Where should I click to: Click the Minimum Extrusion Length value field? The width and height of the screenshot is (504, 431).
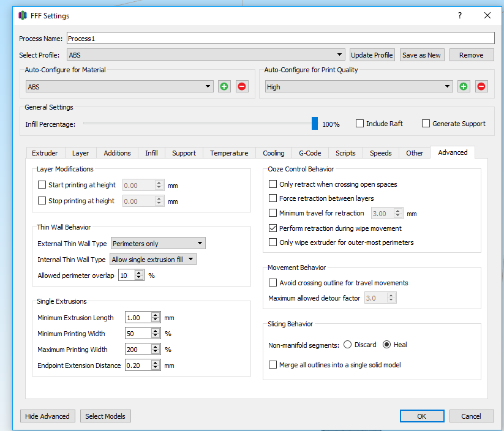(x=138, y=318)
